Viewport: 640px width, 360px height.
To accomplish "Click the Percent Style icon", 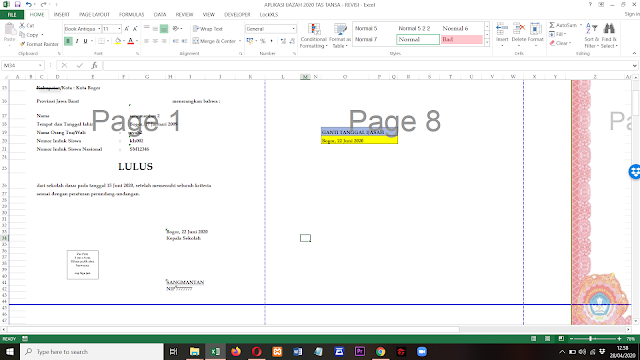I will click(262, 41).
